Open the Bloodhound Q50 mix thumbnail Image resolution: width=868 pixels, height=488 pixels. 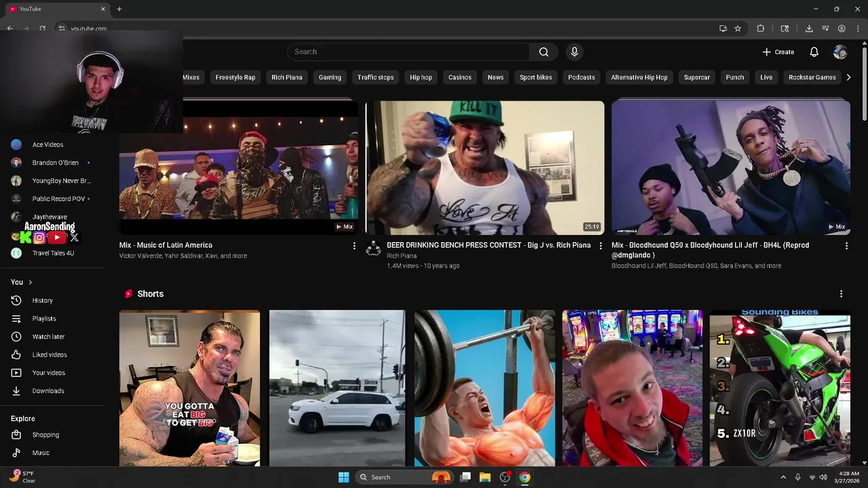(731, 167)
